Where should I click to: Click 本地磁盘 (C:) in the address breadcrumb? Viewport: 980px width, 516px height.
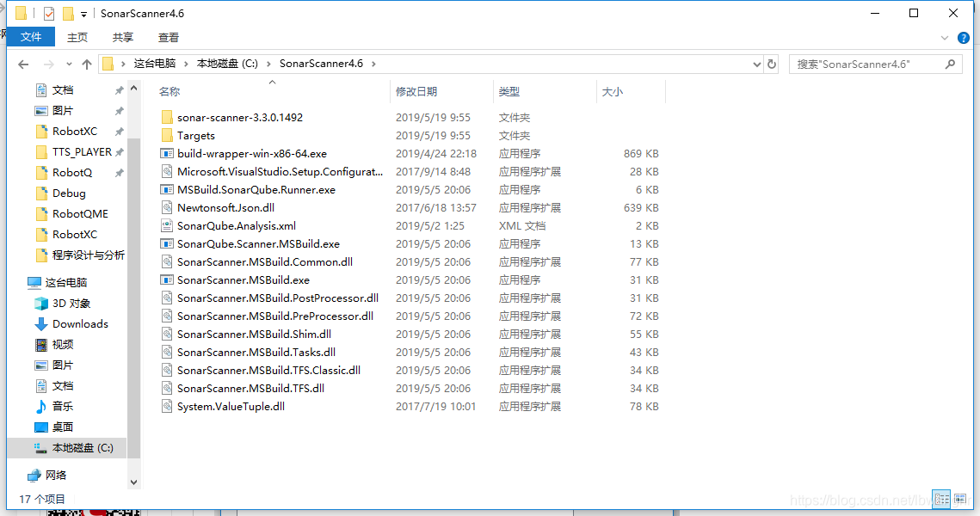pyautogui.click(x=227, y=64)
